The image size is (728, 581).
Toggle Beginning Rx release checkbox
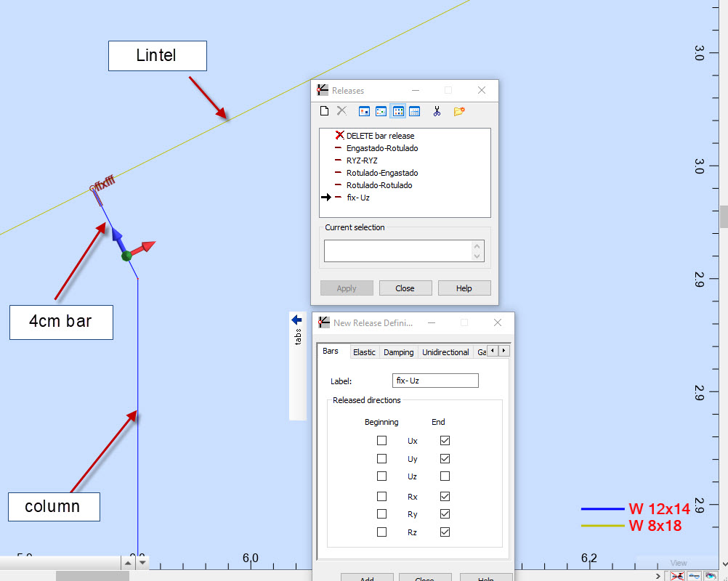pyautogui.click(x=381, y=497)
